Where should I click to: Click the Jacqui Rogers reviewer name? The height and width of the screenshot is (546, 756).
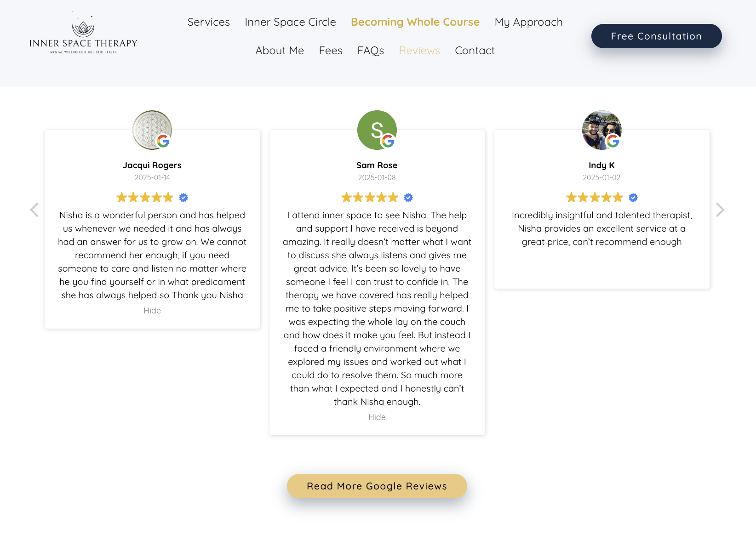[152, 165]
